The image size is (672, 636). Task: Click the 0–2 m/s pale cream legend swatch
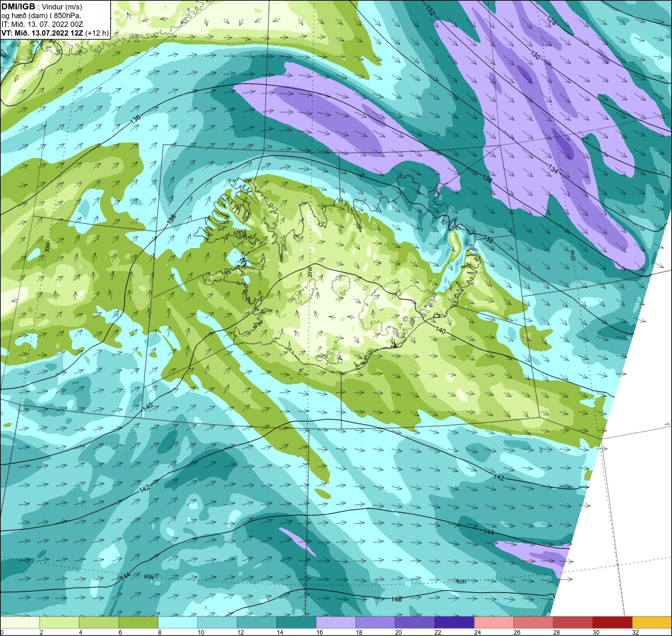19,623
